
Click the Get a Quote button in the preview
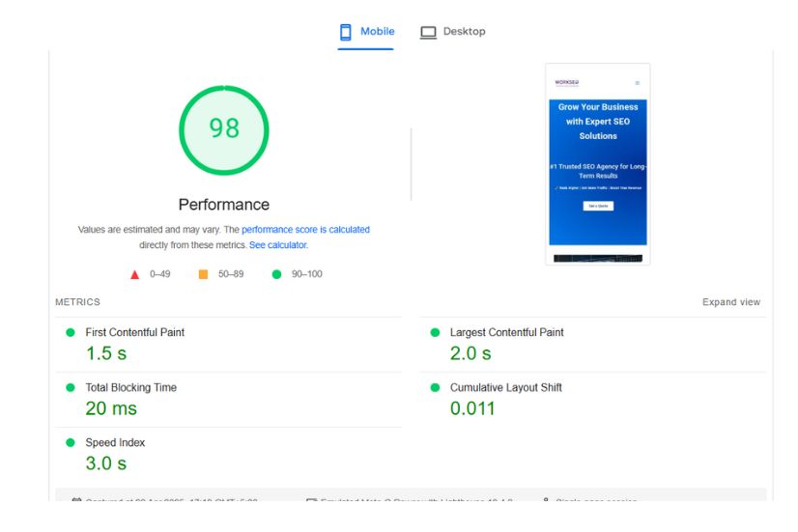(597, 206)
